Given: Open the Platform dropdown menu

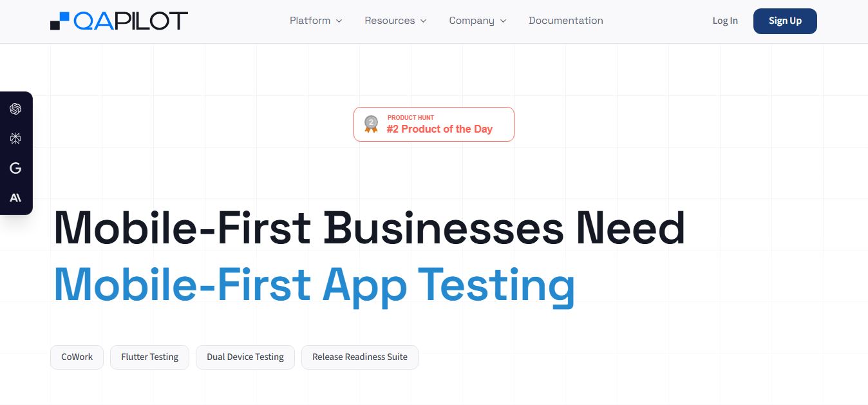Looking at the screenshot, I should [316, 21].
